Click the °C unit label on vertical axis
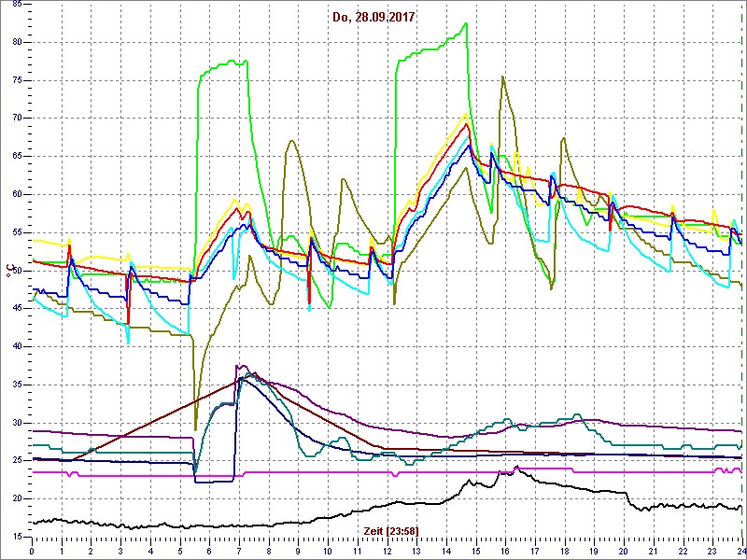Screen dimensions: 747x560 coord(8,271)
